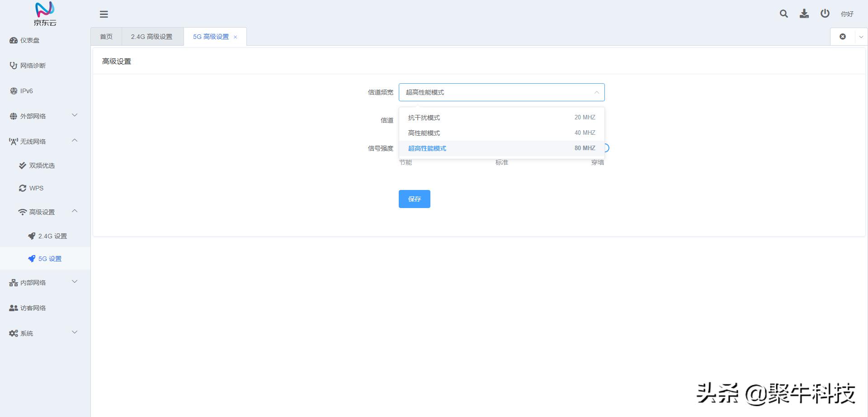Click the dashboard gauge icon 仪表盘

pos(14,40)
